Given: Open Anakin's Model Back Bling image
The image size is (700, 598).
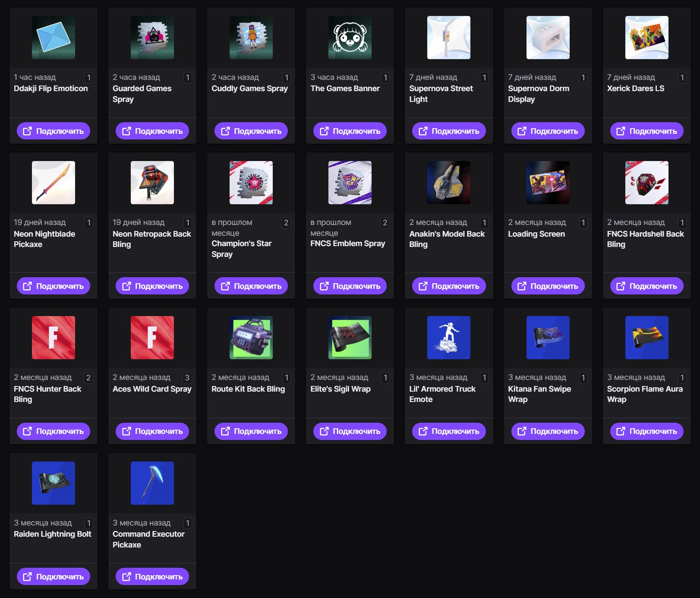Looking at the screenshot, I should 449,183.
